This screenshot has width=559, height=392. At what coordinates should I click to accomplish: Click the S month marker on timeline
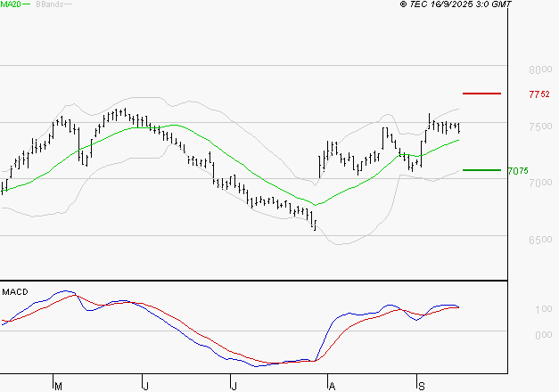coord(422,386)
